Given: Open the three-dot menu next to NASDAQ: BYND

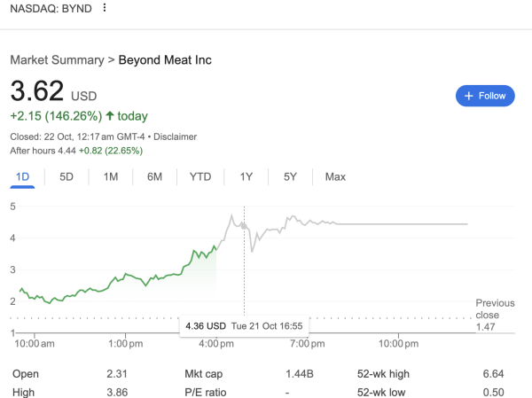Looking at the screenshot, I should click(x=105, y=8).
